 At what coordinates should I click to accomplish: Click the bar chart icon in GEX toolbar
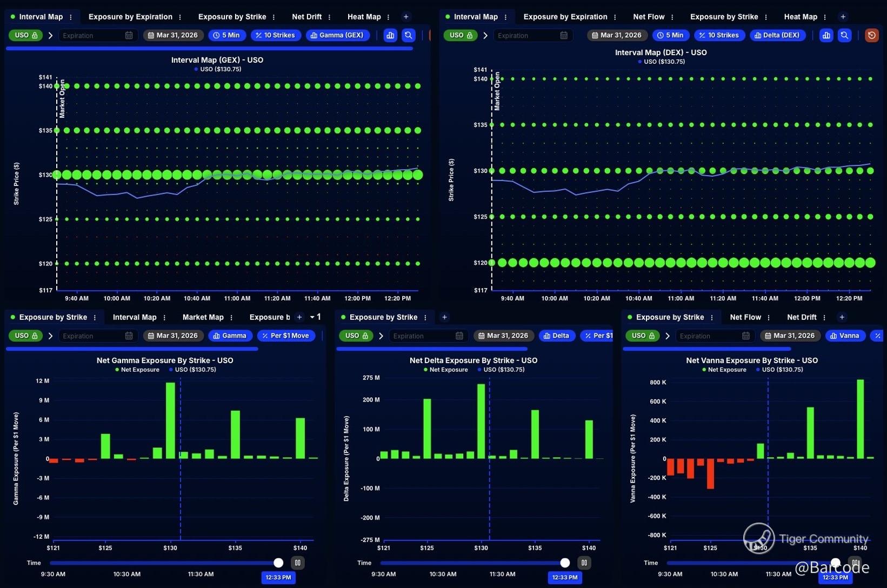(390, 35)
